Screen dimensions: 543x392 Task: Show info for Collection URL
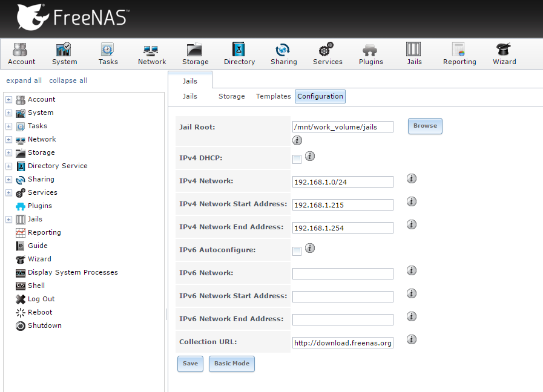[x=412, y=339]
